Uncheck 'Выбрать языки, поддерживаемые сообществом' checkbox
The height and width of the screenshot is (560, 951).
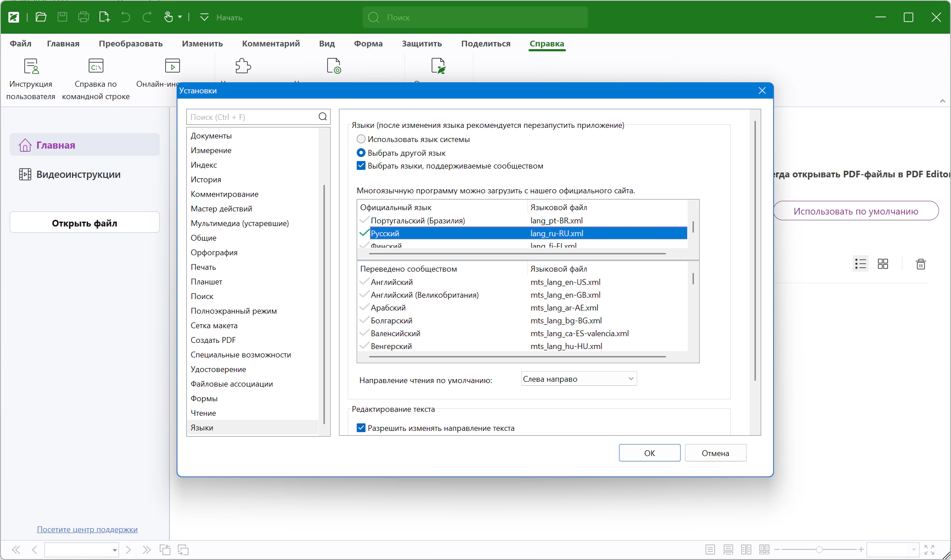click(x=361, y=166)
